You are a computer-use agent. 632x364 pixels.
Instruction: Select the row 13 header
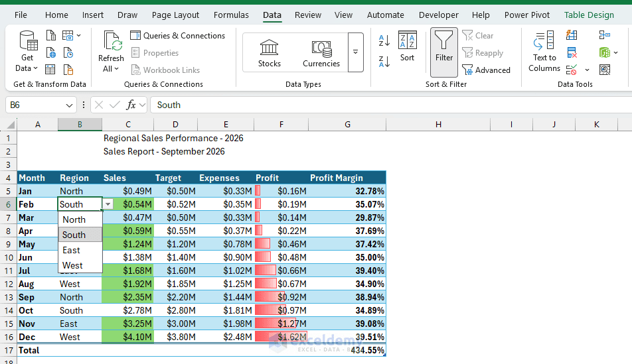[x=9, y=297]
